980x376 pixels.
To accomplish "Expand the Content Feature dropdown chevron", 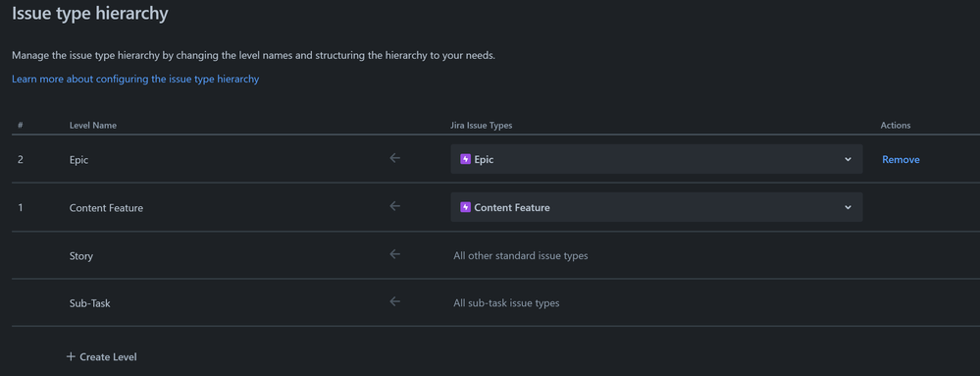I will pos(849,207).
